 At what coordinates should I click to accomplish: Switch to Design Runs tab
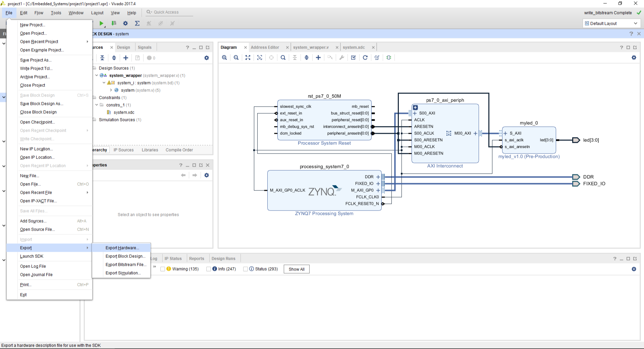click(223, 258)
